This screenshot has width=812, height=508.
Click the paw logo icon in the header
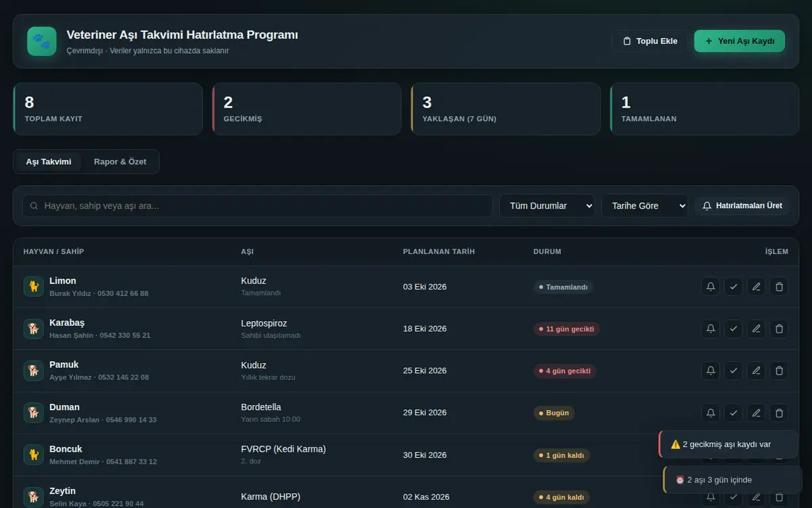tap(42, 41)
